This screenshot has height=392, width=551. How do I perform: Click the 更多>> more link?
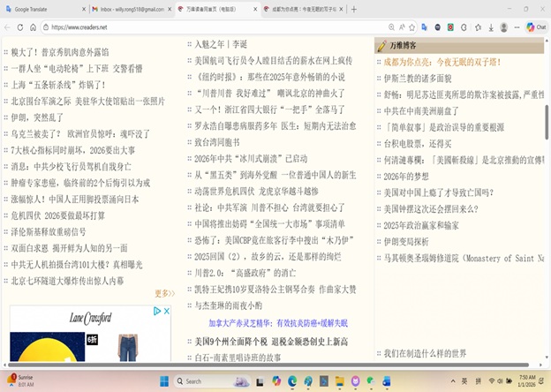[x=164, y=293]
